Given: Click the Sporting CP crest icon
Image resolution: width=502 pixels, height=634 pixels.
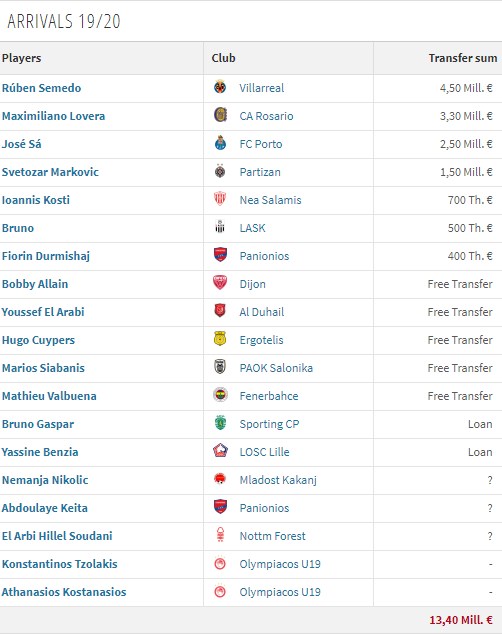Looking at the screenshot, I should (x=220, y=423).
